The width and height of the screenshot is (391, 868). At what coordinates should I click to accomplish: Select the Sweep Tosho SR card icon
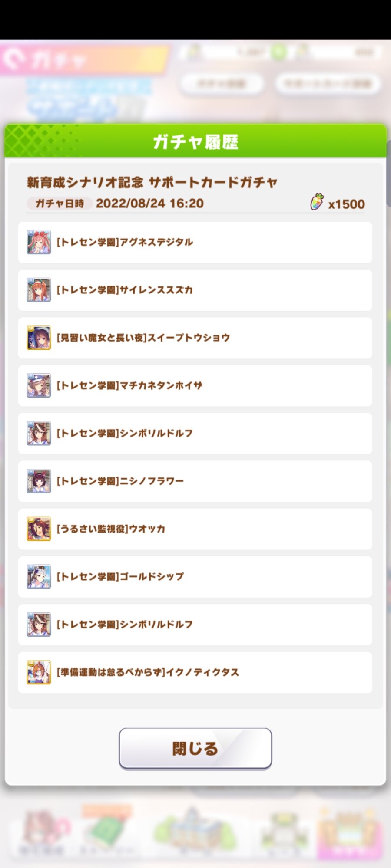[39, 338]
